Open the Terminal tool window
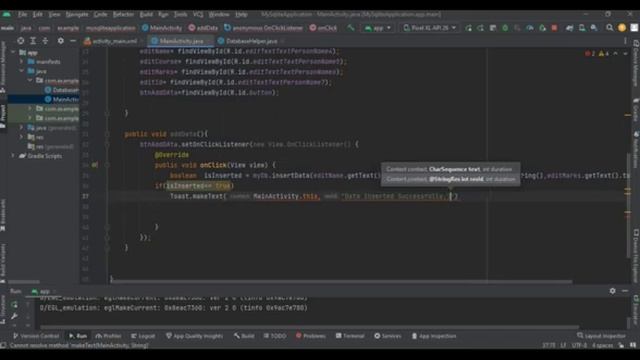Screen dimensions: 640x360 point(350,336)
